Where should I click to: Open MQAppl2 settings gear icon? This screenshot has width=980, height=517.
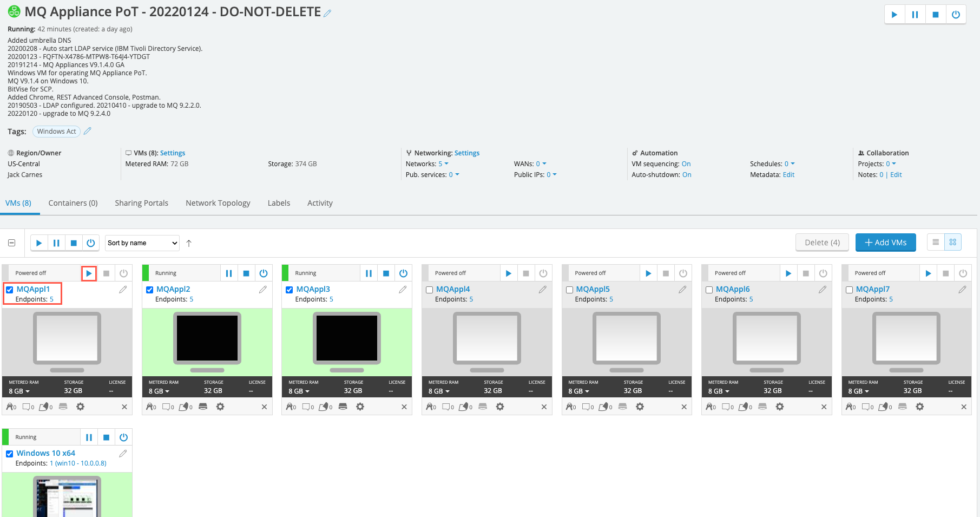point(220,407)
